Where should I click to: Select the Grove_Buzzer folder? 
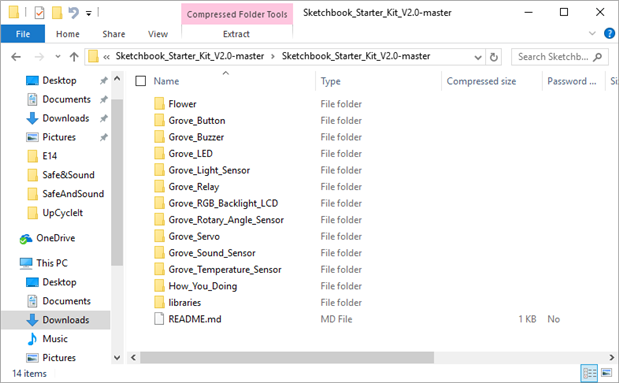189,137
